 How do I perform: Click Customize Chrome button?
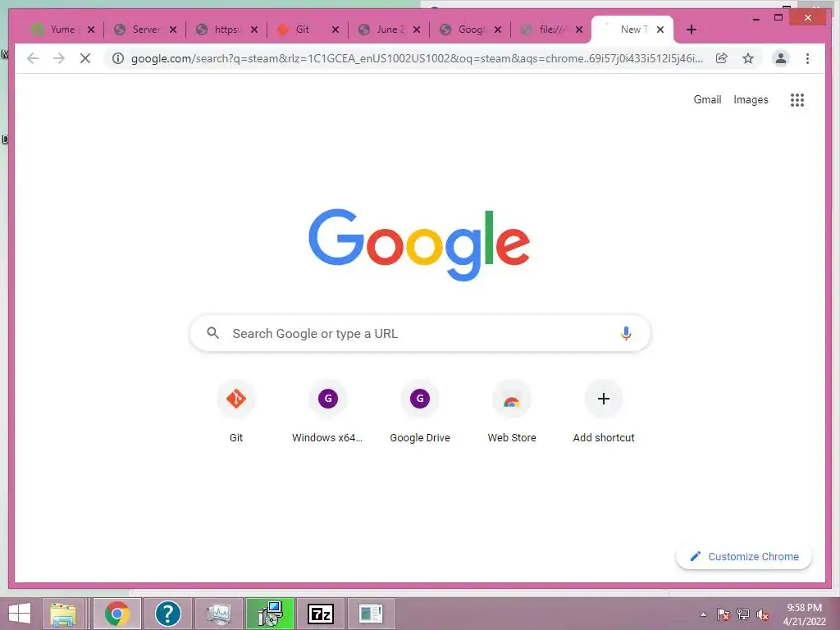744,557
